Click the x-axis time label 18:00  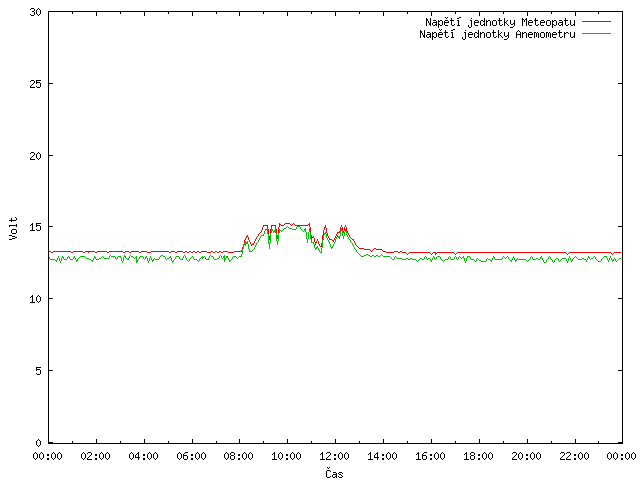478,456
